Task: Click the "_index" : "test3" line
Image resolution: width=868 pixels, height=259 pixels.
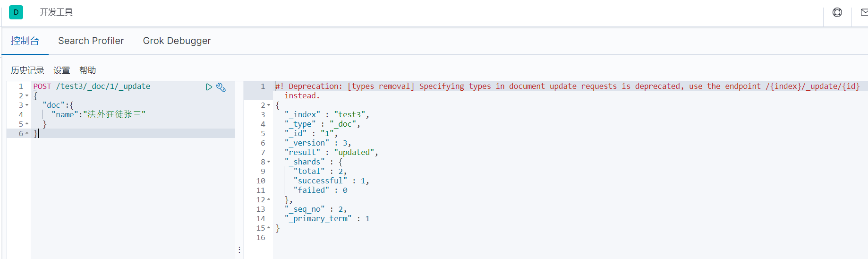Action: point(327,114)
